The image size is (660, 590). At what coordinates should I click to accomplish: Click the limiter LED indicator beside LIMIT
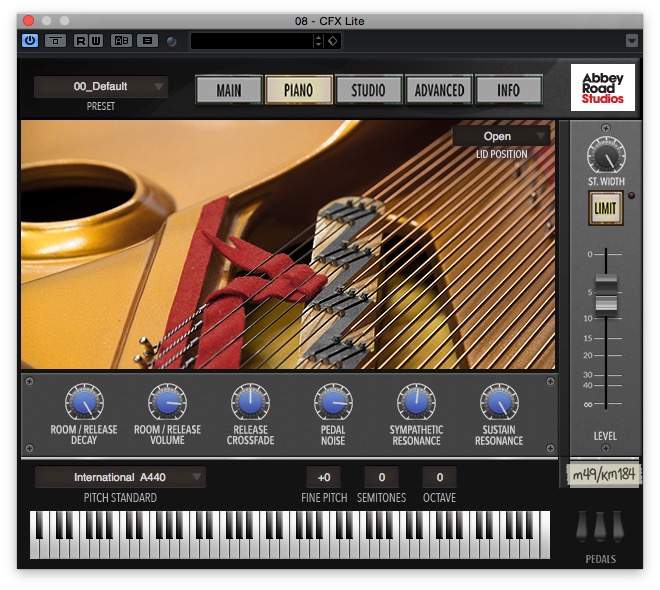(x=631, y=196)
